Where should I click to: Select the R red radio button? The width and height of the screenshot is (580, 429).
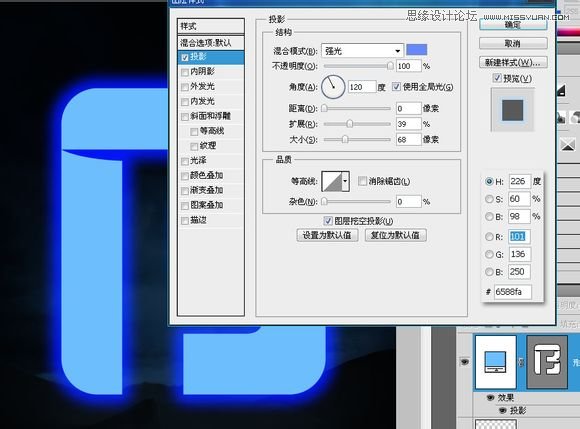(x=489, y=237)
